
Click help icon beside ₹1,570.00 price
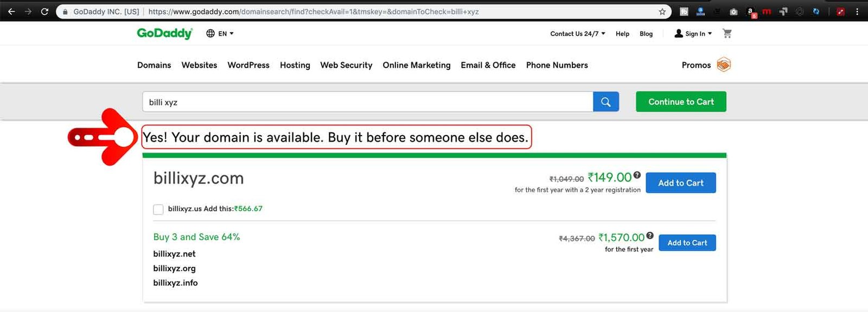650,235
